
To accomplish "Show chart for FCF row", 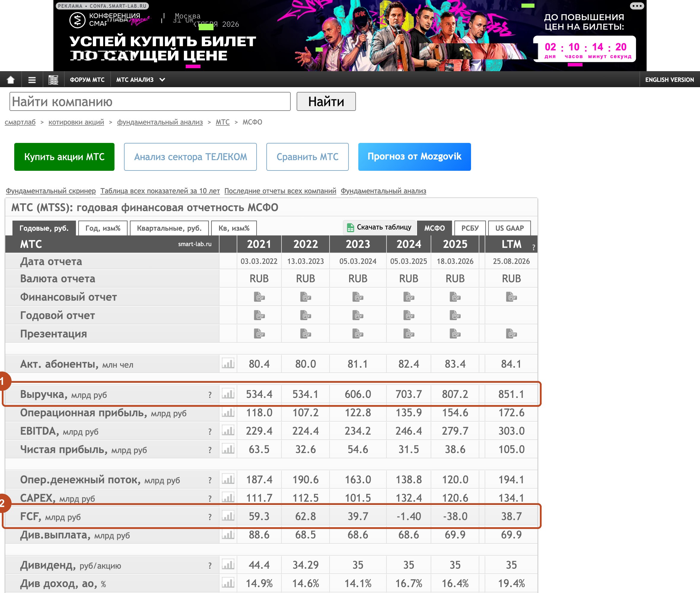I will 228,516.
